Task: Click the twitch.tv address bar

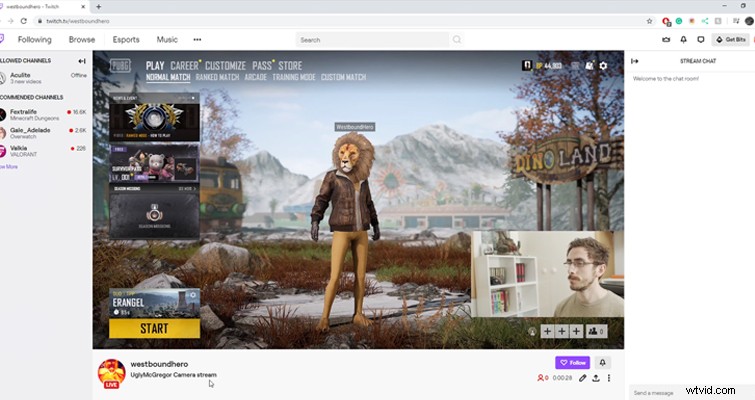Action: pos(337,21)
